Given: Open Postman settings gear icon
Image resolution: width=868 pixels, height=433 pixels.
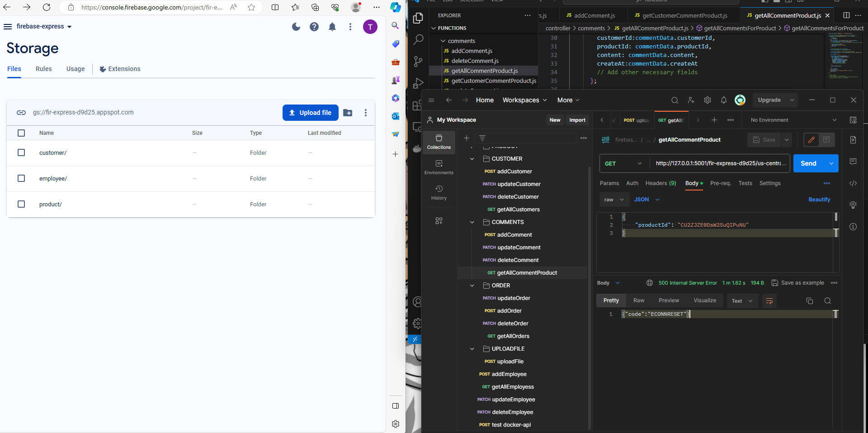Looking at the screenshot, I should click(708, 100).
